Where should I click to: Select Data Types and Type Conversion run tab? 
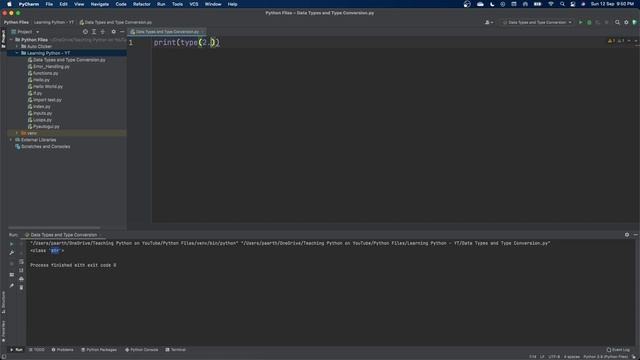[x=63, y=235]
